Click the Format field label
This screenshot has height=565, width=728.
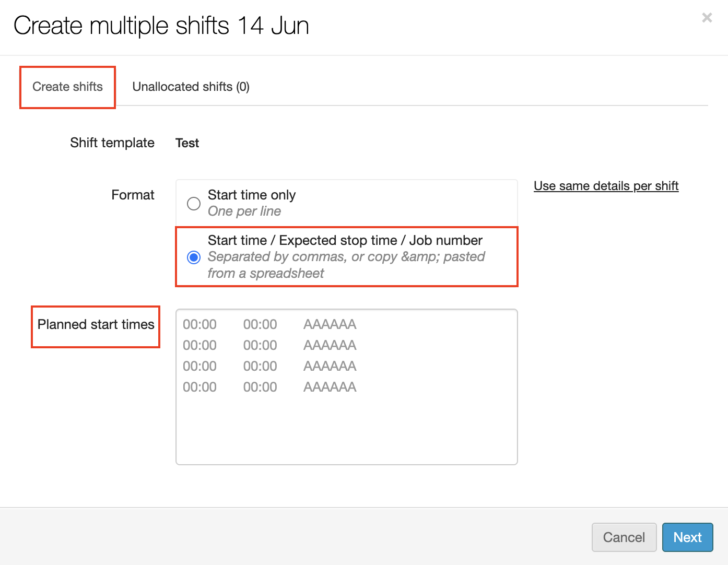click(x=133, y=195)
